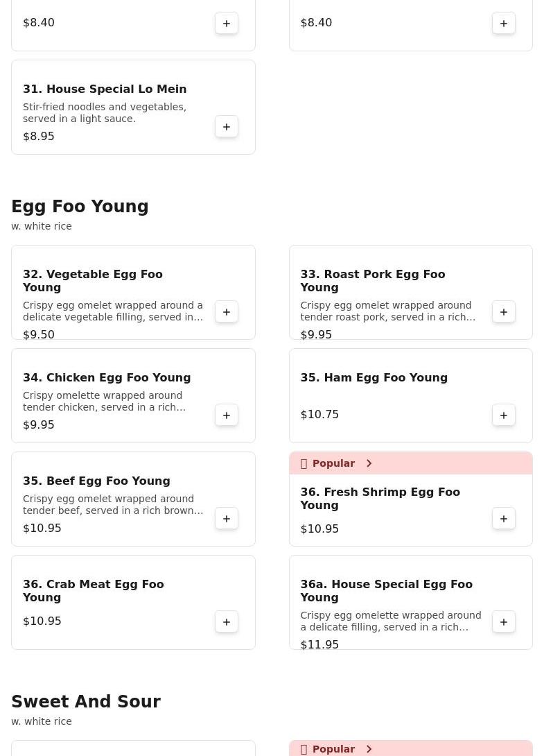Add Crab Meat Egg Foo Young with plus icon
The image size is (544, 756).
[227, 622]
